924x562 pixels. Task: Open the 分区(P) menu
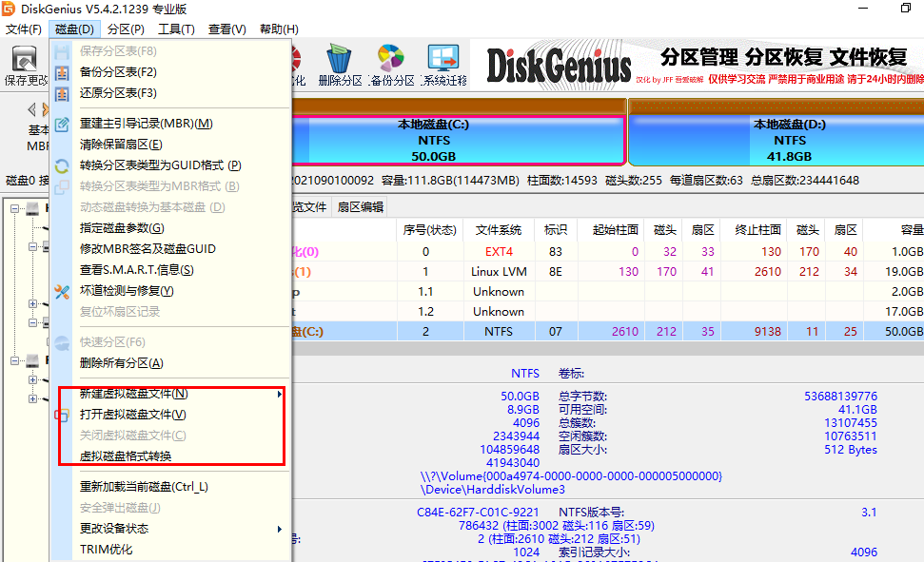126,29
